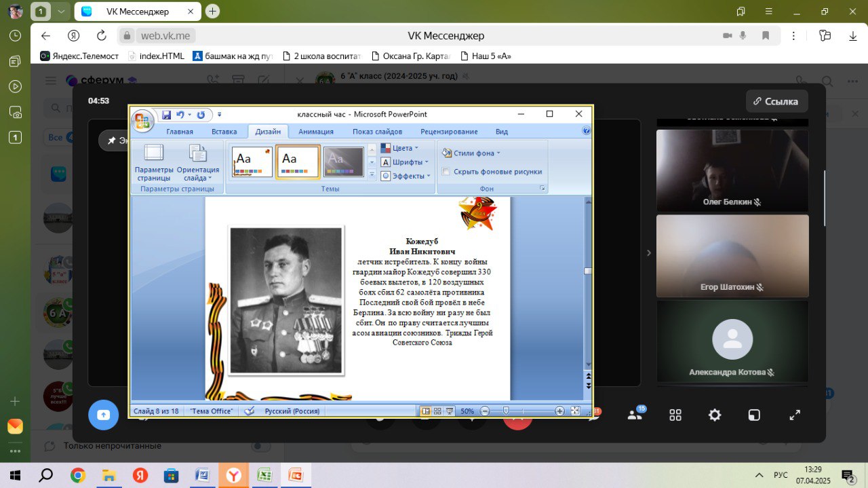Open the Рецензирование ribbon tab
Image resolution: width=868 pixels, height=488 pixels.
click(x=449, y=132)
